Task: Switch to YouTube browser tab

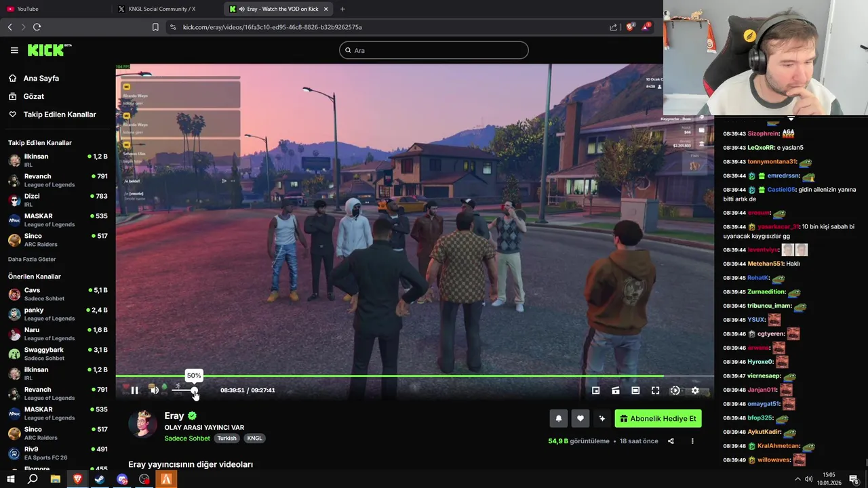Action: [x=56, y=9]
